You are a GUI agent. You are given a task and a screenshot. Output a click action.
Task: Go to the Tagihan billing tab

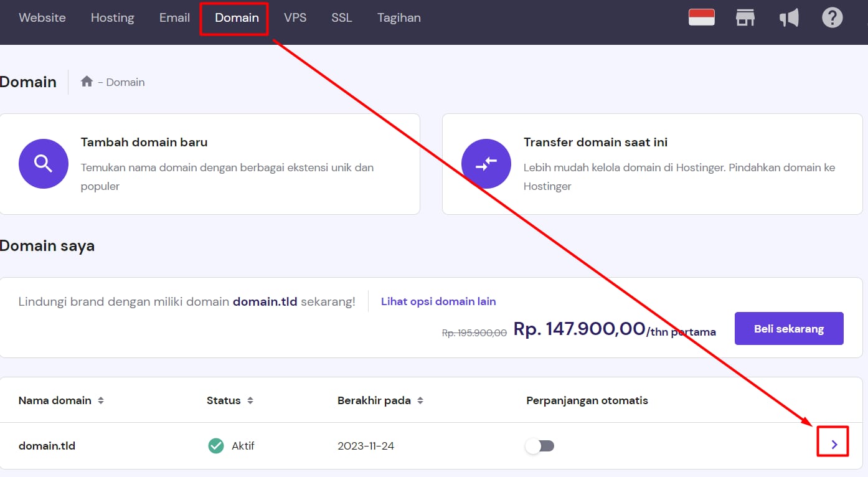tap(399, 17)
